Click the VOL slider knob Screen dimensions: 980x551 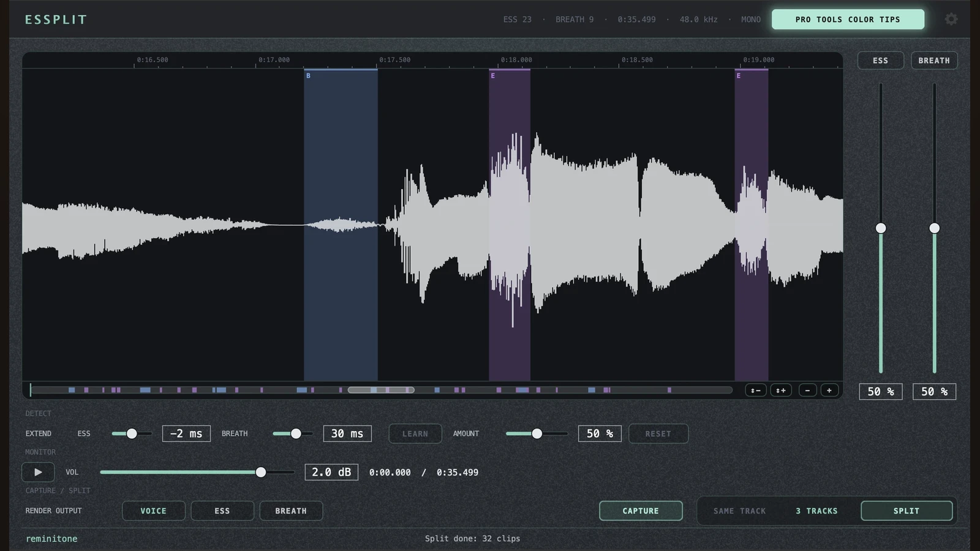pyautogui.click(x=261, y=472)
